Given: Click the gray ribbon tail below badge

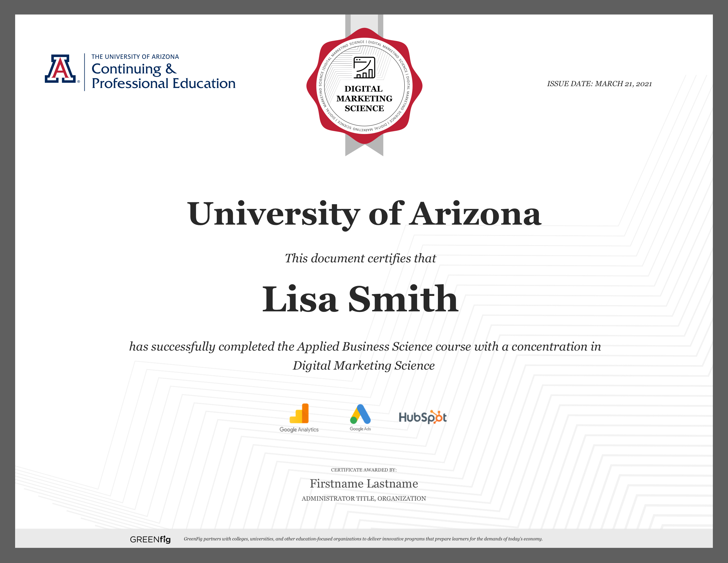Looking at the screenshot, I should pos(364,146).
